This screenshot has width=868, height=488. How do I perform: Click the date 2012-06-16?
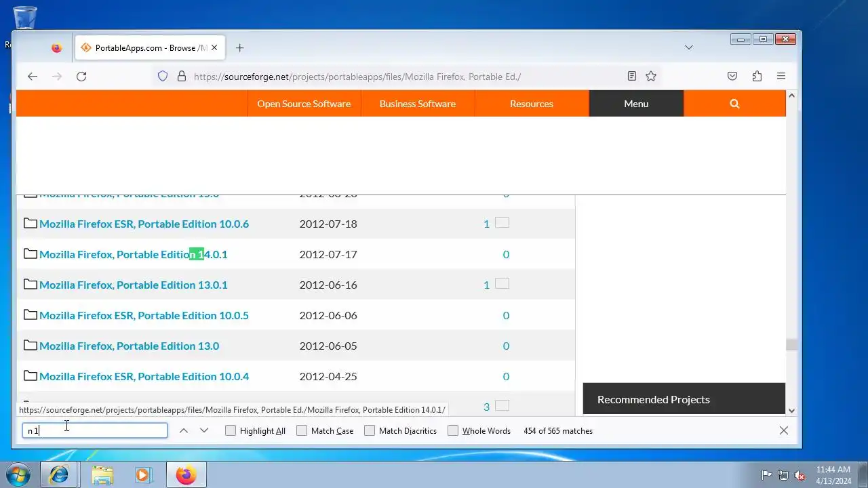pos(328,285)
